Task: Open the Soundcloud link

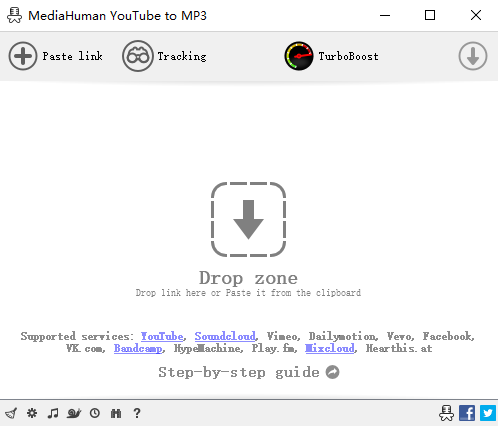Action: (x=225, y=336)
